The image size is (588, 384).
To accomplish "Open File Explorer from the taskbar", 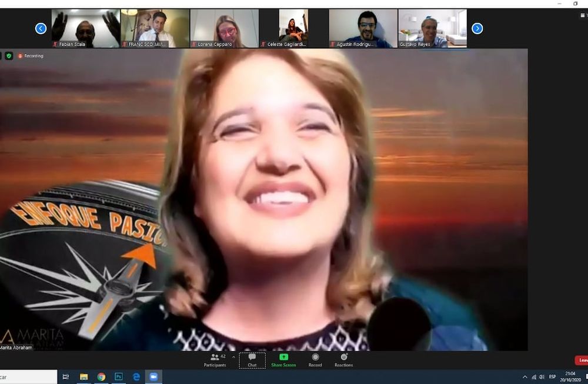I will (83, 377).
